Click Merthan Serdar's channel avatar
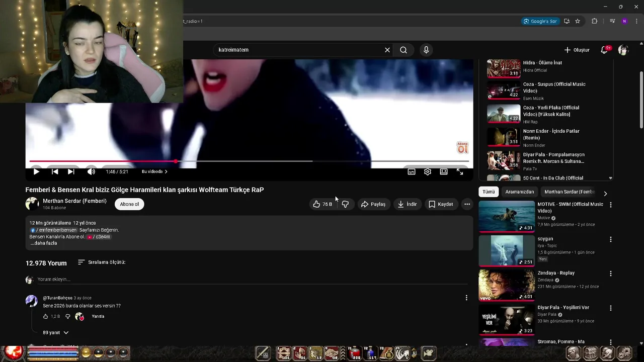This screenshot has height=362, width=644. tap(32, 204)
